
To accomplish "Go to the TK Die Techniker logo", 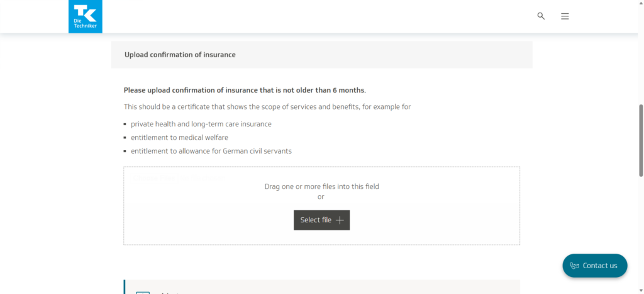I will pyautogui.click(x=85, y=16).
